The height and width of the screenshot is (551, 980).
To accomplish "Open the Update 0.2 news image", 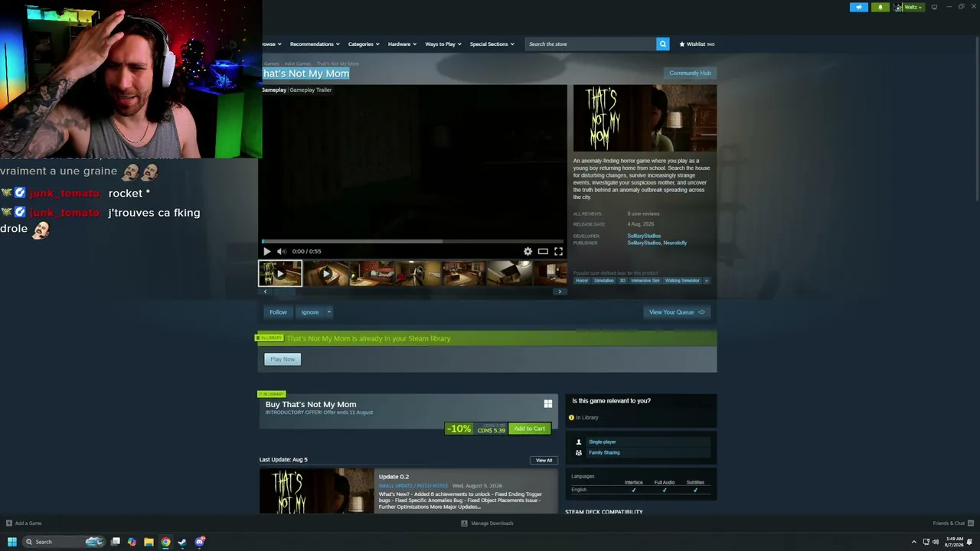I will pos(316,491).
